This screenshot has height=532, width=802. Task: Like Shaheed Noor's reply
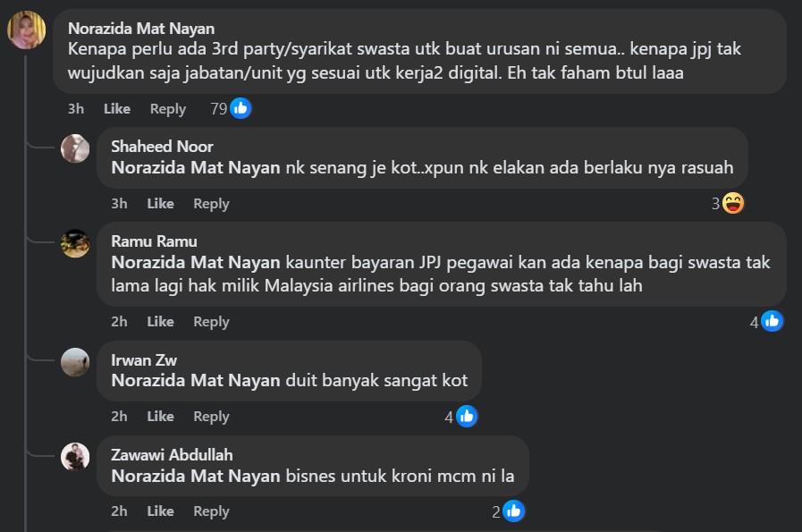click(x=160, y=204)
